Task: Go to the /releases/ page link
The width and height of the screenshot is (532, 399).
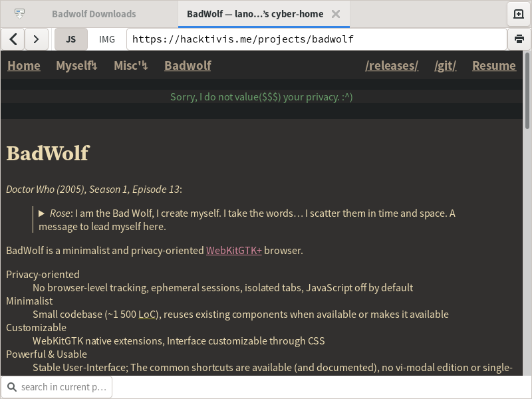Action: [x=392, y=65]
